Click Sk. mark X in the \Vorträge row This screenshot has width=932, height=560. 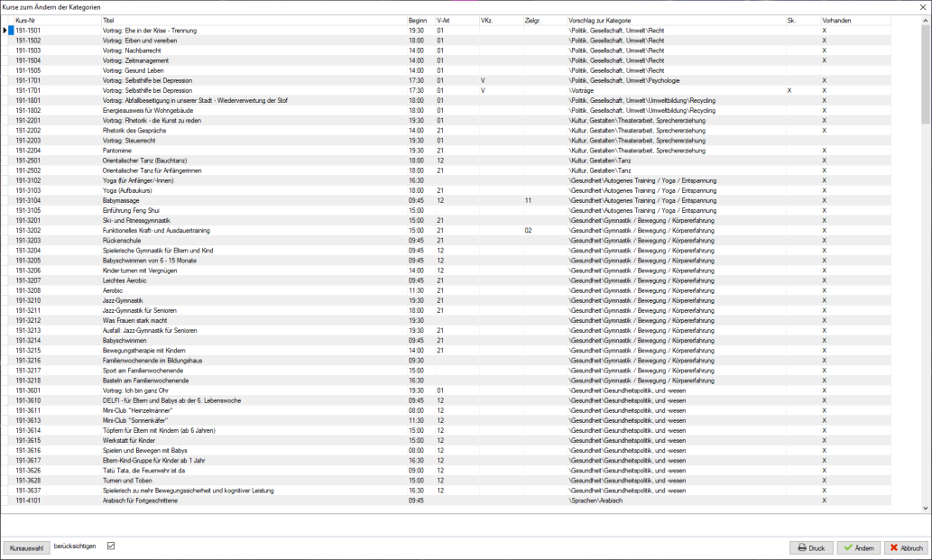point(789,90)
